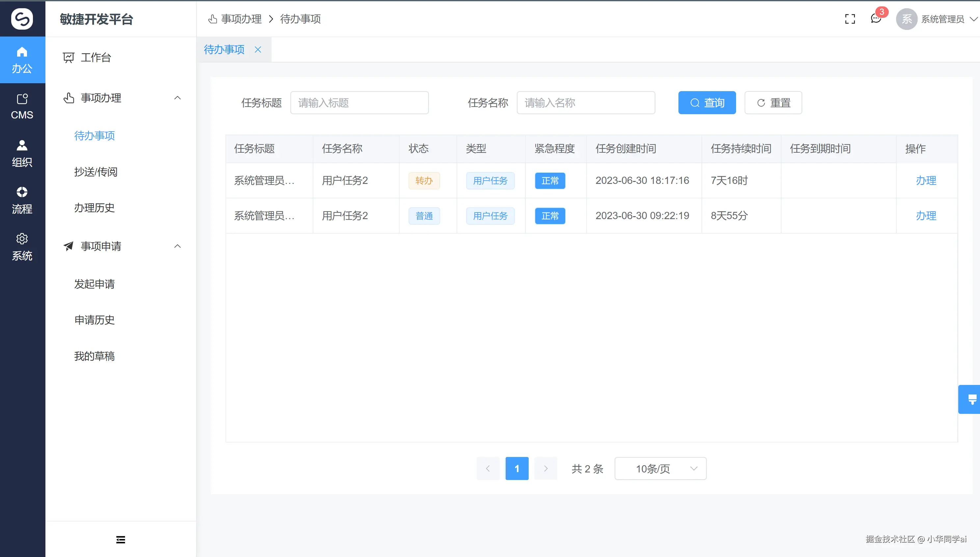Focus the 任务标题 input field
980x557 pixels.
pyautogui.click(x=359, y=103)
